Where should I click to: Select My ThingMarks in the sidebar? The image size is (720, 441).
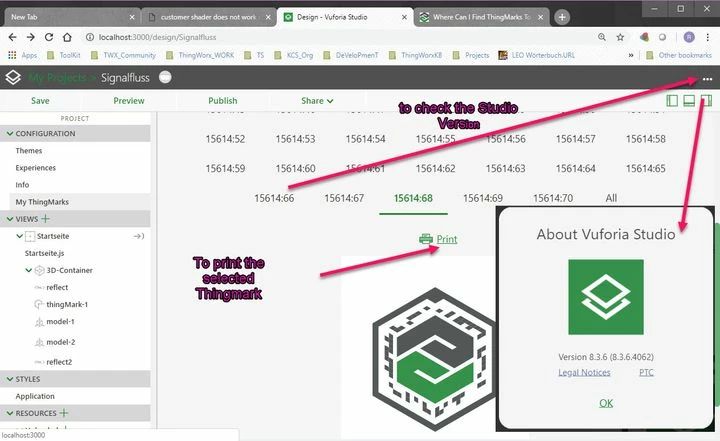point(42,202)
